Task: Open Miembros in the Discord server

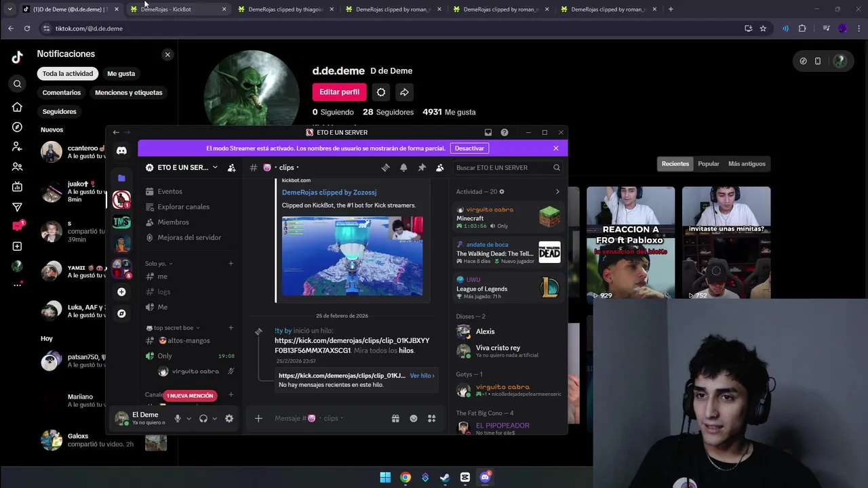Action: 173,222
